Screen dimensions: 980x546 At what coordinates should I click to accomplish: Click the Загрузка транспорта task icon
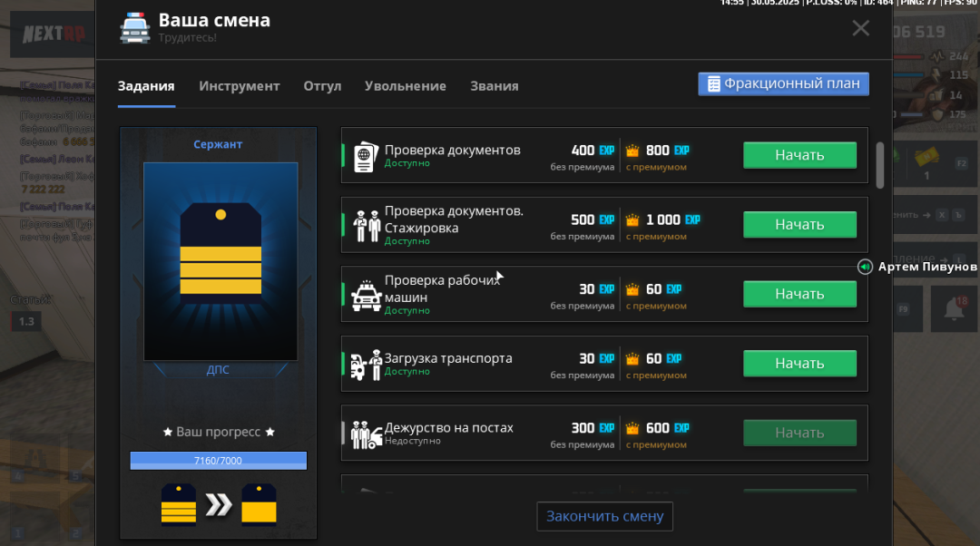point(367,364)
